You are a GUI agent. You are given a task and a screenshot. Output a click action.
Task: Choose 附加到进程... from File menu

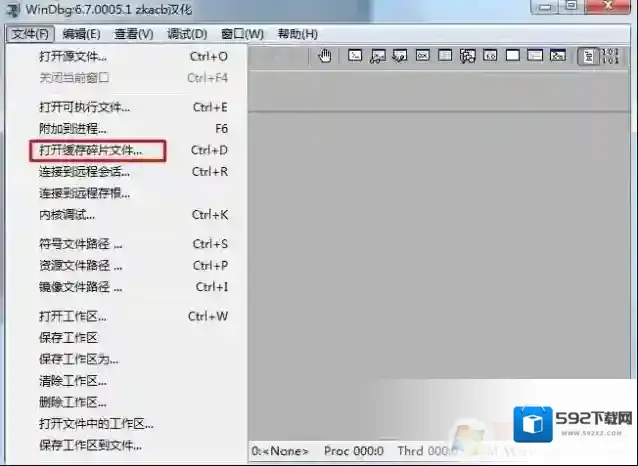[73, 129]
